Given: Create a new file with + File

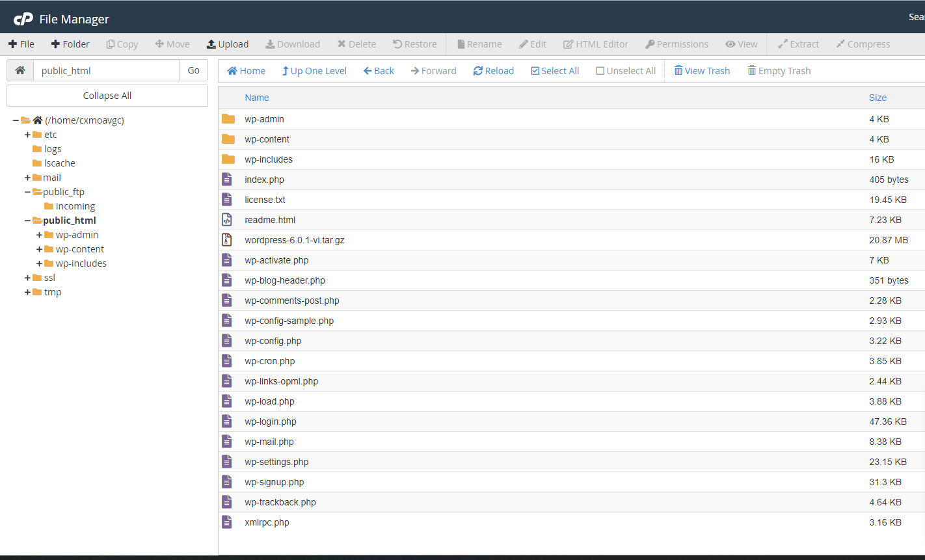Looking at the screenshot, I should 21,44.
